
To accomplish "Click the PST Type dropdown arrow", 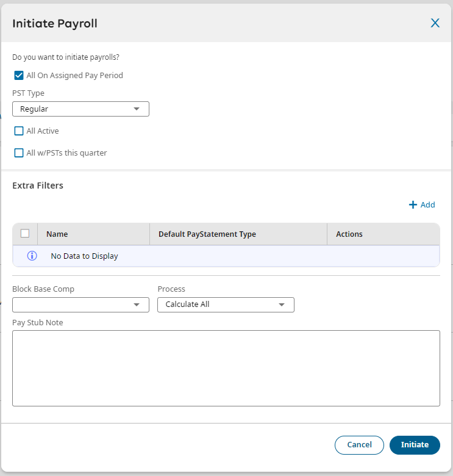I will [137, 109].
